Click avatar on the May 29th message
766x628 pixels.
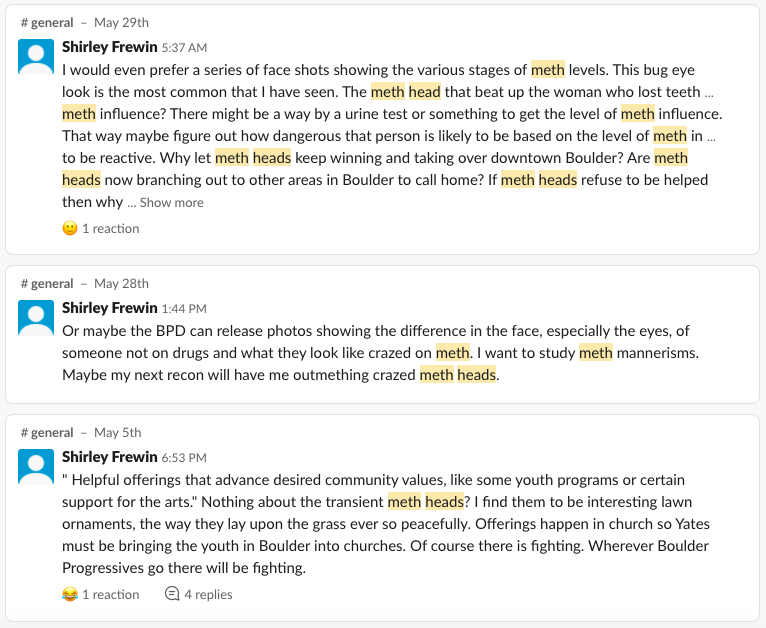[x=37, y=57]
